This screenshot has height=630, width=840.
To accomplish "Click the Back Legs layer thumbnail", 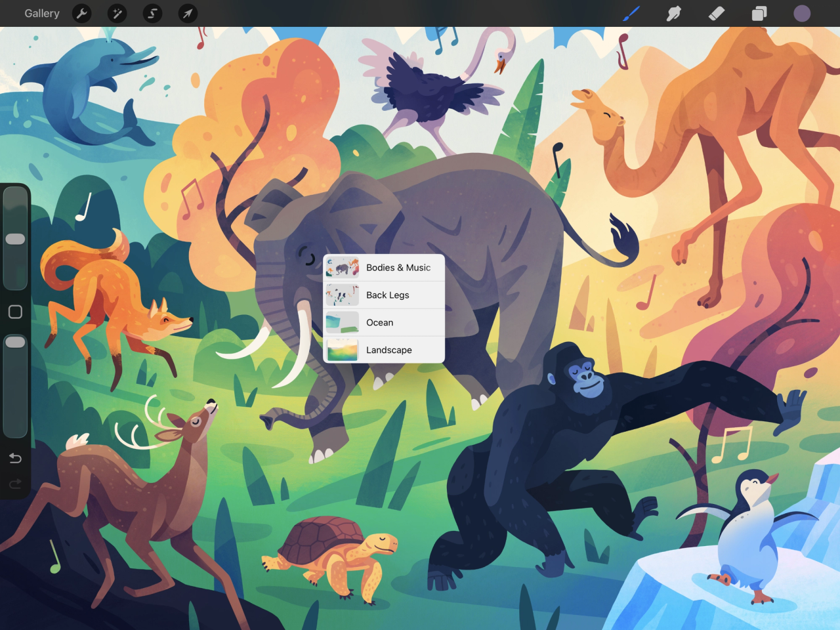I will coord(343,295).
